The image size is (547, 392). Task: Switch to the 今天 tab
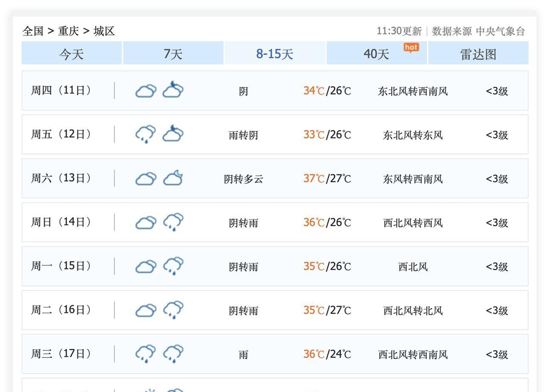pyautogui.click(x=72, y=54)
